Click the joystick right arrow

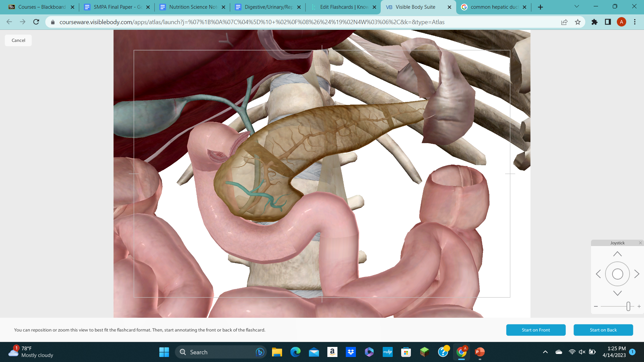tap(637, 274)
